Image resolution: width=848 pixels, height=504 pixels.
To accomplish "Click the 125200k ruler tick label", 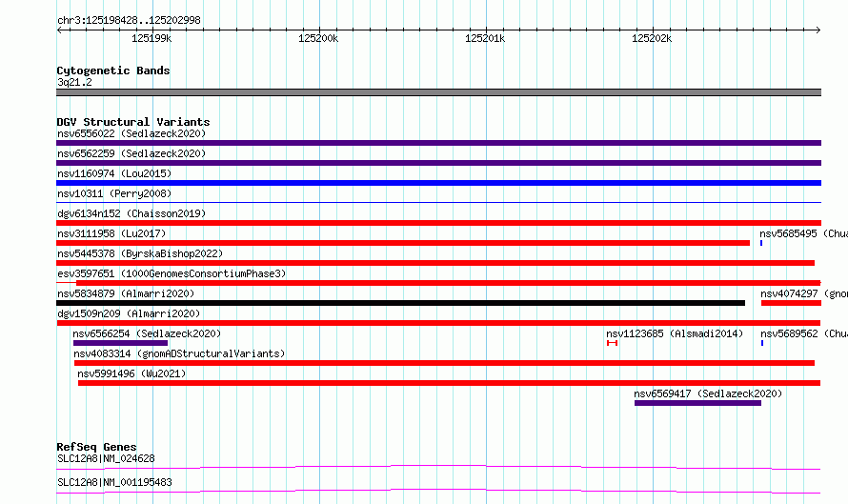I will pyautogui.click(x=318, y=38).
